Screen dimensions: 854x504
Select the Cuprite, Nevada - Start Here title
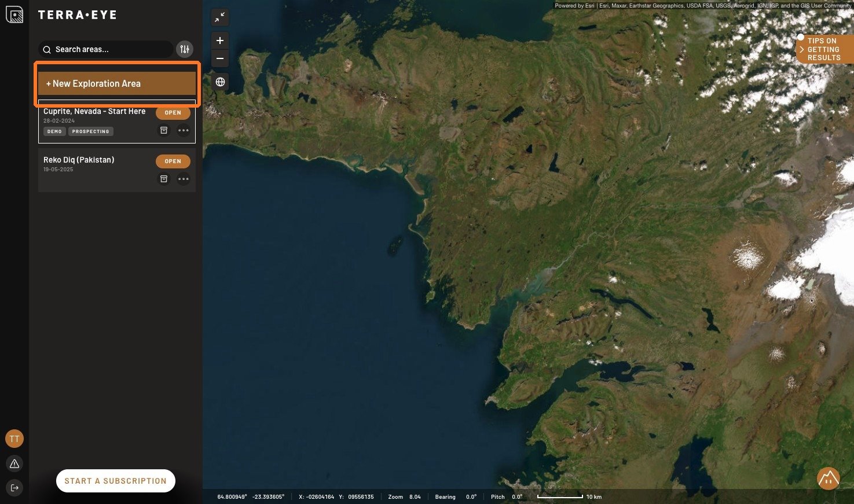[94, 111]
